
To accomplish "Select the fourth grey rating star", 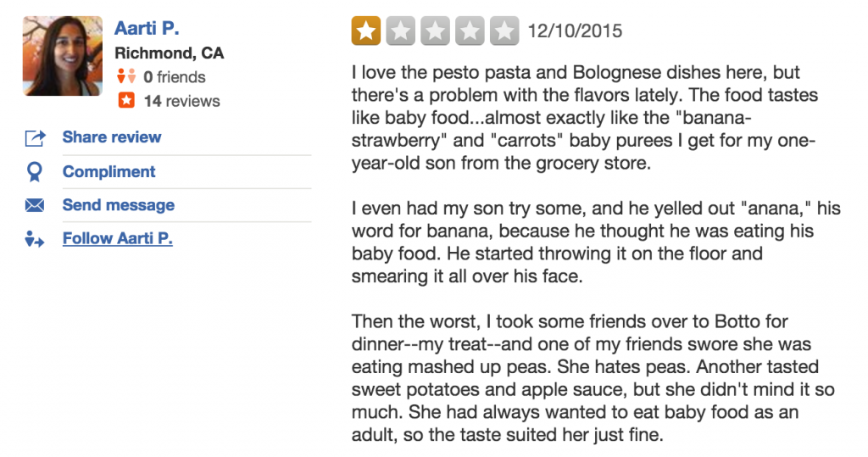I will pyautogui.click(x=470, y=31).
